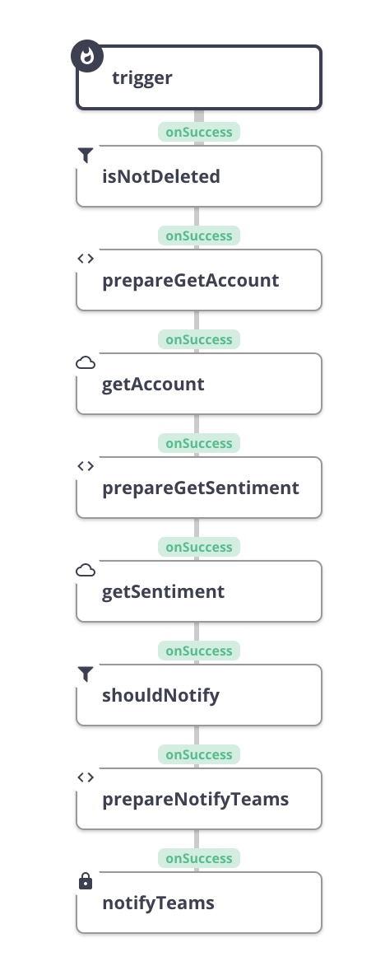The image size is (385, 980).
Task: Click the code icon on prepareNotifyTeams
Action: click(86, 777)
